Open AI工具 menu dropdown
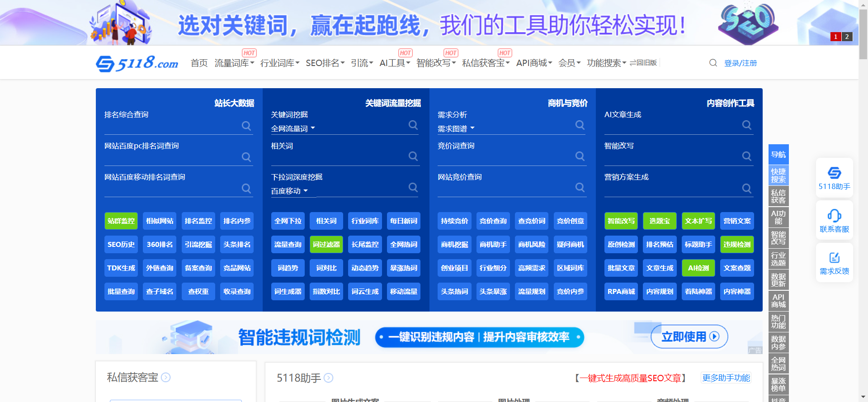868x402 pixels. (x=395, y=63)
